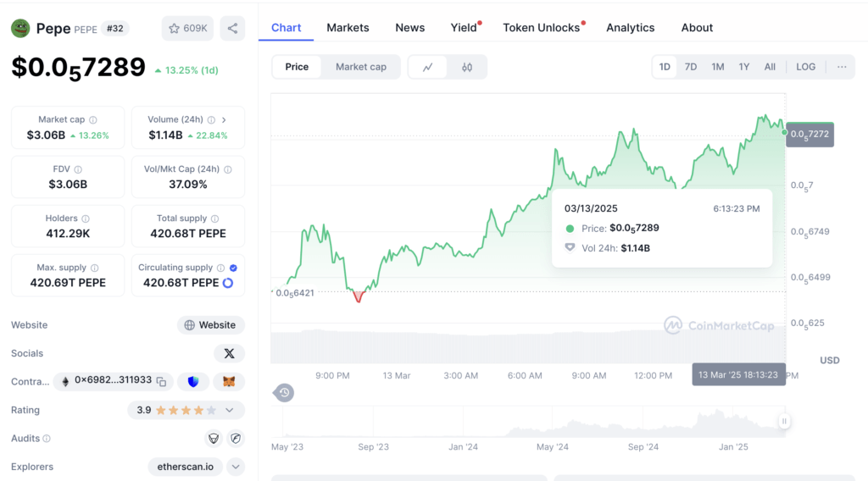
Task: Add Pepe to watchlist with star button
Action: (187, 28)
